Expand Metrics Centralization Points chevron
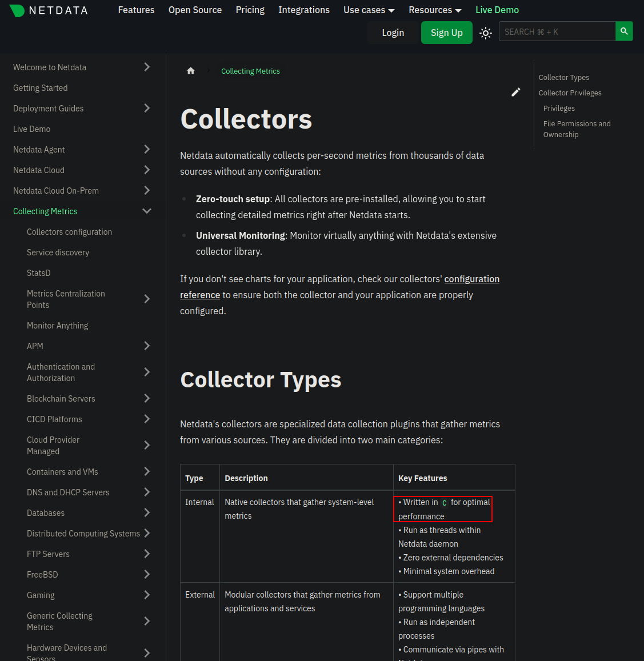Screen dimensions: 644x661 click(147, 299)
